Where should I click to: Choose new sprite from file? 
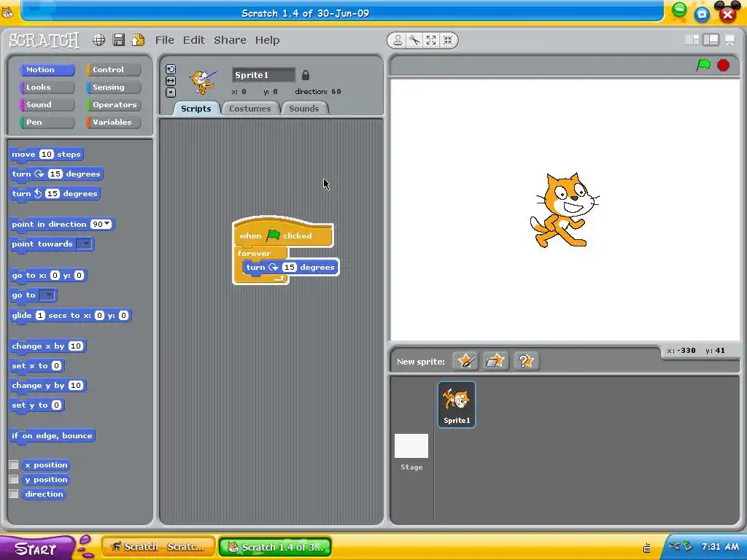[495, 361]
